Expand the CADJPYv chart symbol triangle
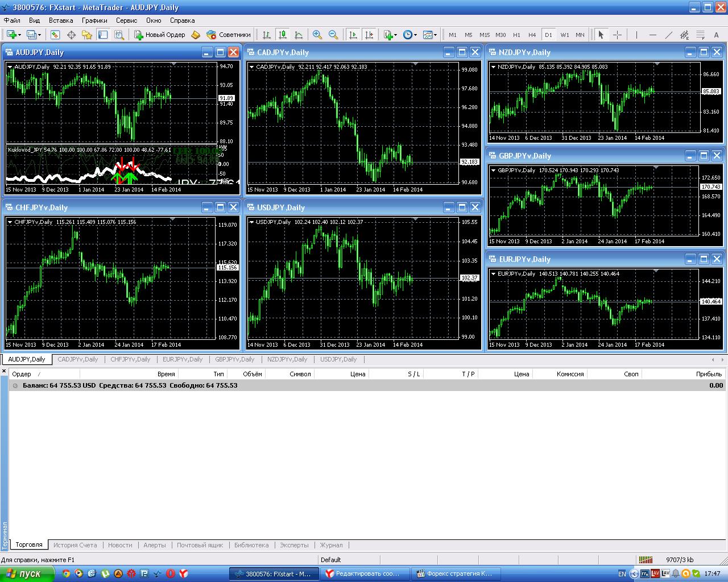The image size is (728, 582). (x=251, y=67)
